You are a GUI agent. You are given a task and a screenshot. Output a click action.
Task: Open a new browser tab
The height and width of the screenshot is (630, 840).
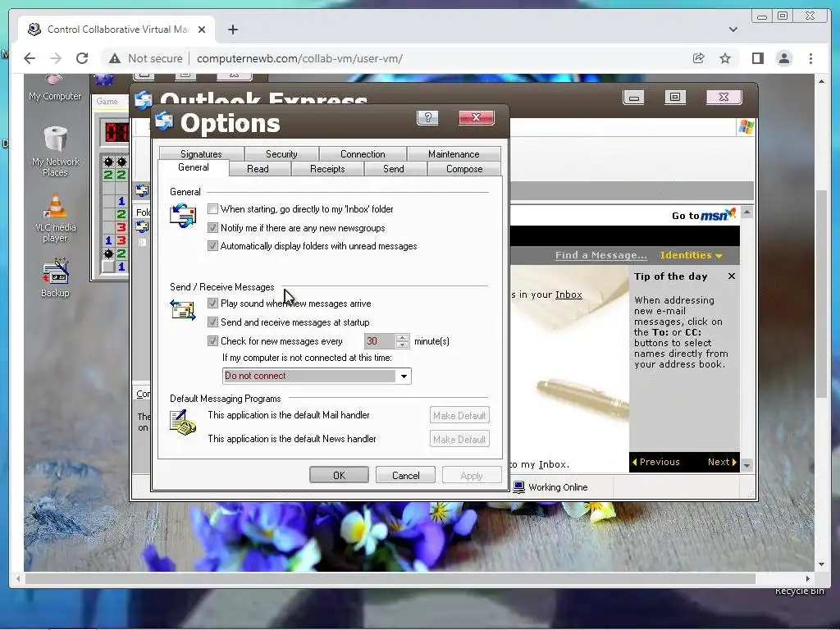[x=232, y=30]
